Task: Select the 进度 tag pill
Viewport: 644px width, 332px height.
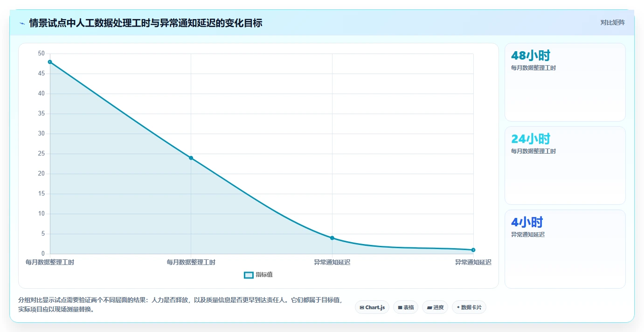Action: (435, 307)
